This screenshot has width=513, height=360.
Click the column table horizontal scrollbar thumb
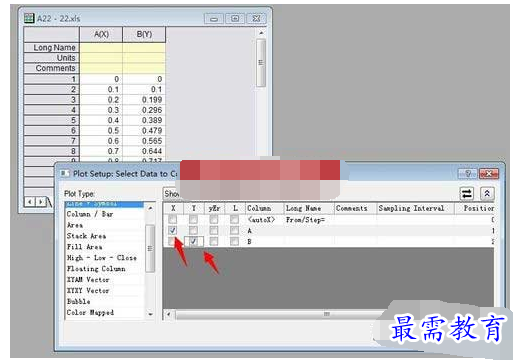(x=326, y=314)
